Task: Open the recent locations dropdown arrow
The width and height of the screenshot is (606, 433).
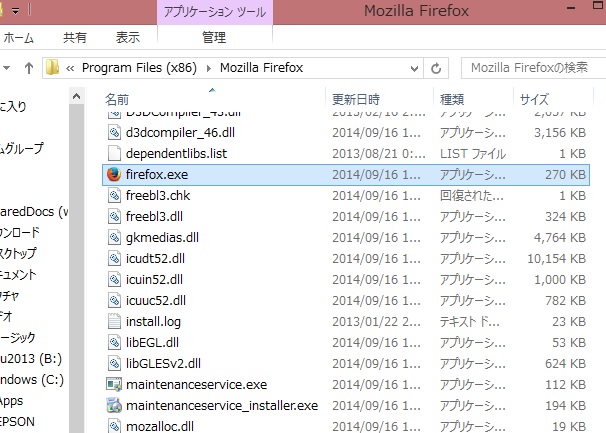Action: point(7,68)
